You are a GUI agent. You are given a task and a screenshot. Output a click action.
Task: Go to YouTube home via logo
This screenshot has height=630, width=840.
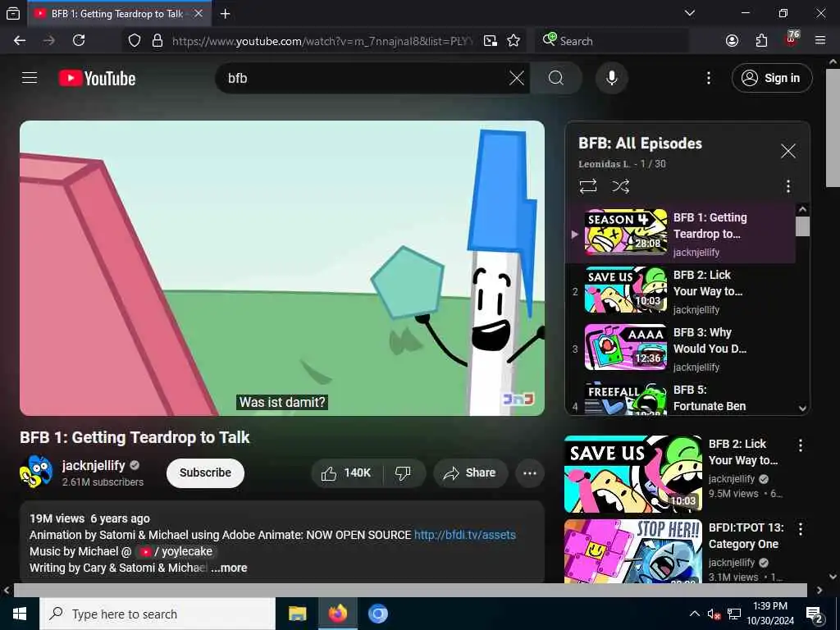tap(97, 78)
